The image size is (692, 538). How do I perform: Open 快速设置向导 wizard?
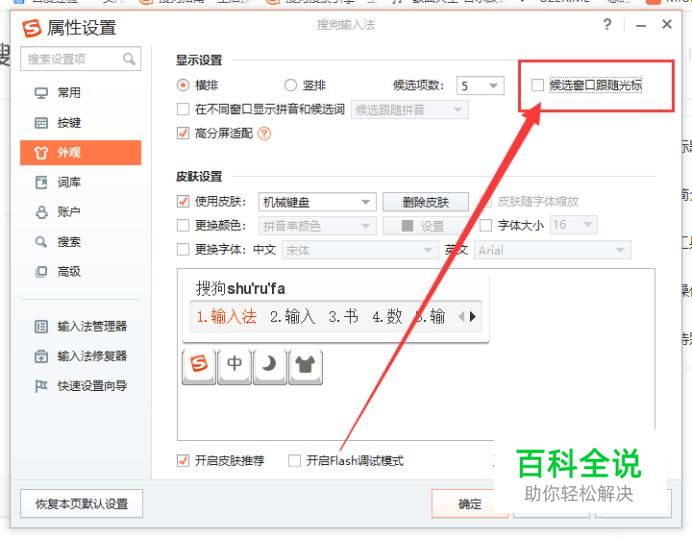click(81, 386)
